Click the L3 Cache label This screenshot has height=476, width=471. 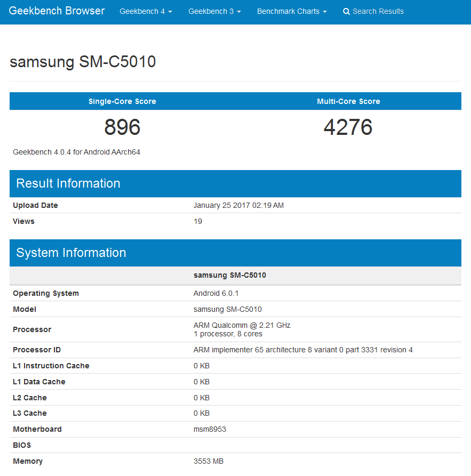point(30,413)
